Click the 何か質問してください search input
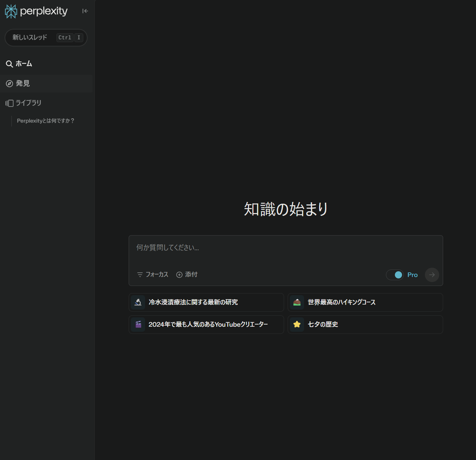This screenshot has width=476, height=460. point(286,248)
